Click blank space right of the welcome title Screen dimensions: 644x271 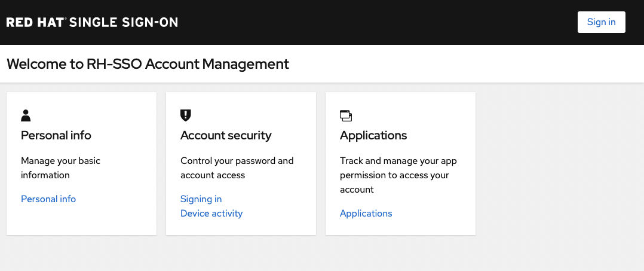click(x=466, y=64)
